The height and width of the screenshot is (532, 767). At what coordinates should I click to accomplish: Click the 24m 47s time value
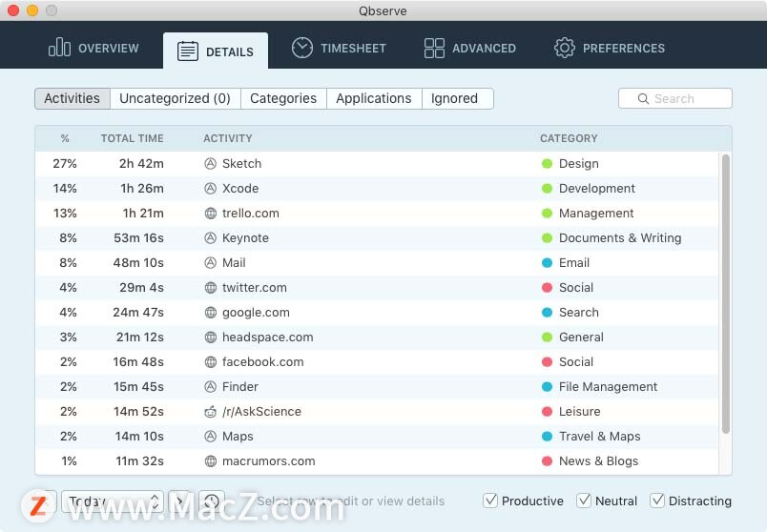(x=138, y=313)
